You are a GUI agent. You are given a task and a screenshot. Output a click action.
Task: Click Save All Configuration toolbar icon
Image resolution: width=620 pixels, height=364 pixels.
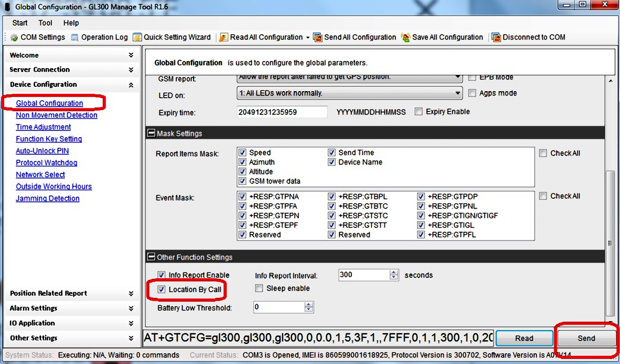click(x=405, y=37)
